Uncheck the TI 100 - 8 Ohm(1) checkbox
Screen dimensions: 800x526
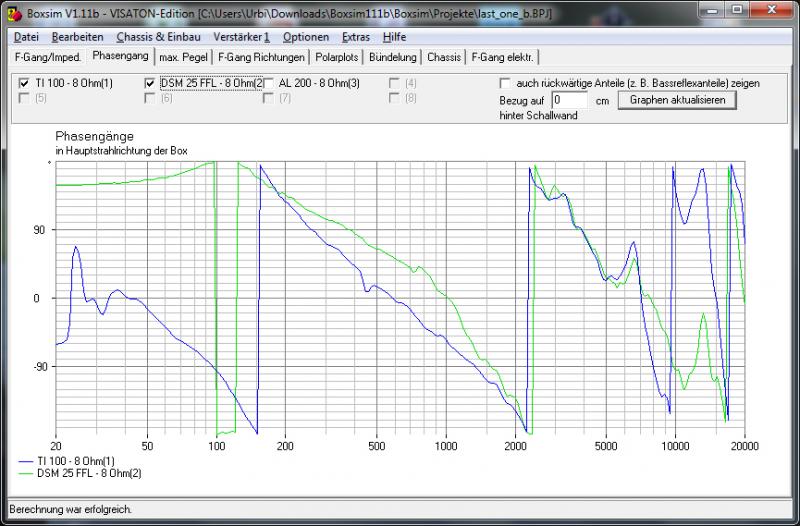pos(24,83)
